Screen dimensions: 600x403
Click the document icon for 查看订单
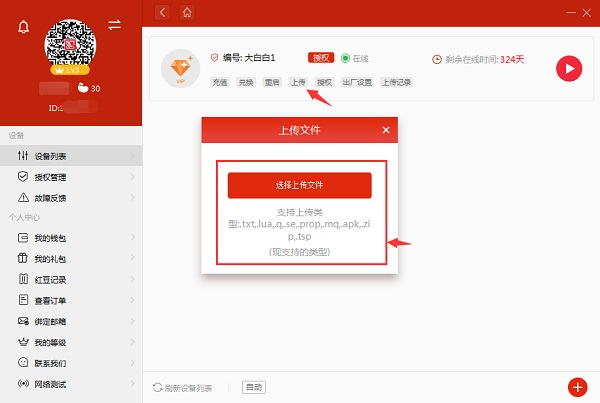[x=23, y=300]
